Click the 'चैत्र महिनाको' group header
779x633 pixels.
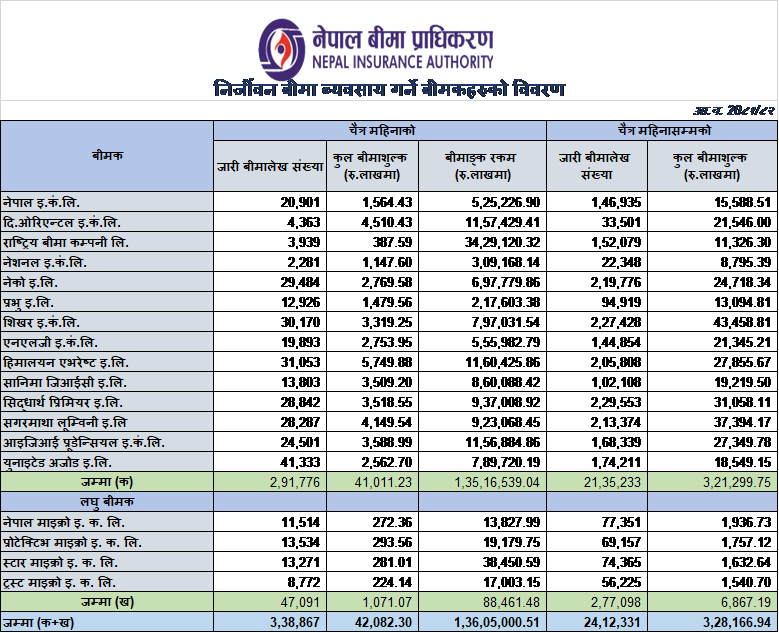click(x=382, y=130)
